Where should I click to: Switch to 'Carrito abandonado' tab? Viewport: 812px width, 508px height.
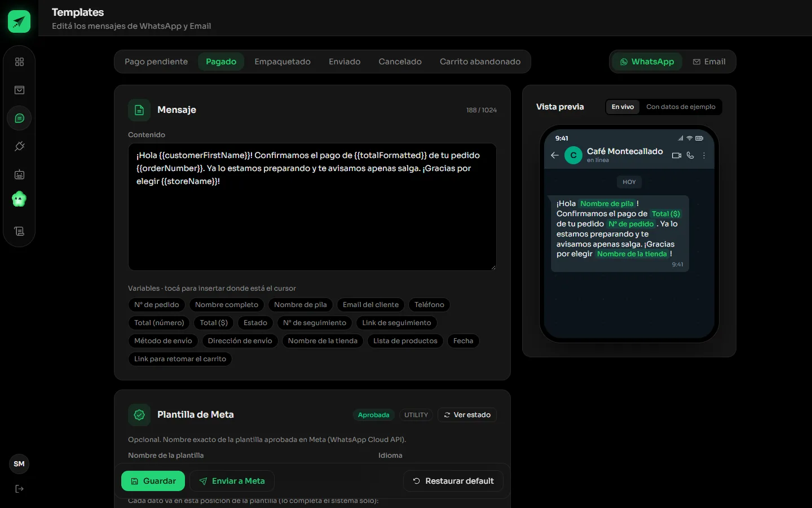tap(480, 62)
